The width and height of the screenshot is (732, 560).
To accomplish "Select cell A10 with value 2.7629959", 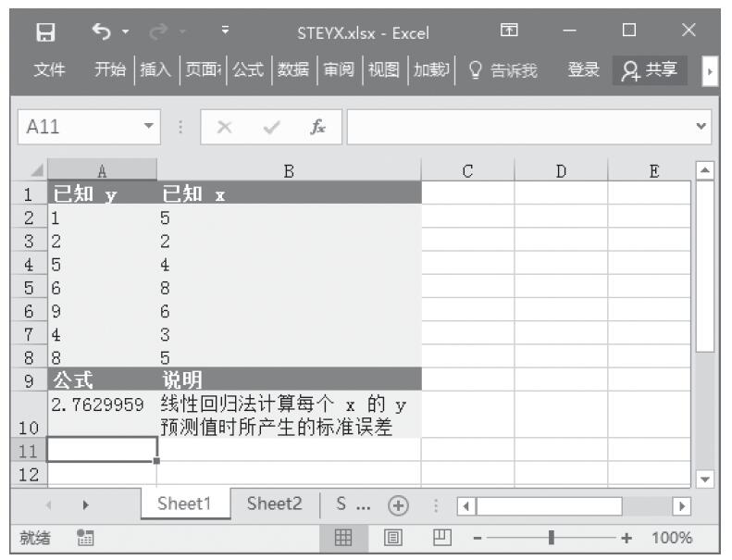I will 101,414.
